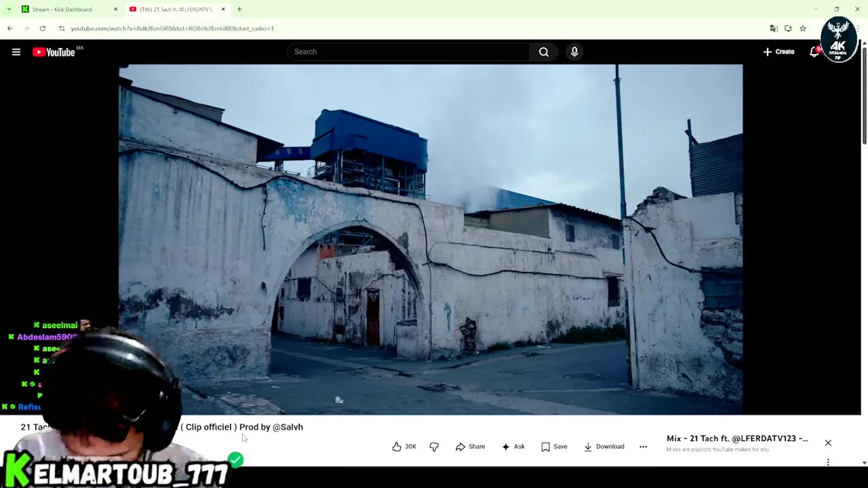This screenshot has width=868, height=488.
Task: Open more actions three-dot menu beside Download
Action: pyautogui.click(x=643, y=447)
